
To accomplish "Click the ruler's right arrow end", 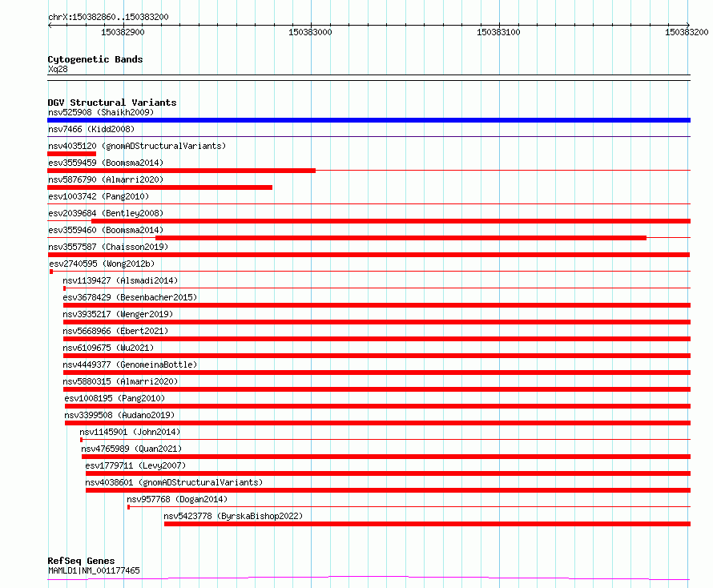I will tap(688, 25).
